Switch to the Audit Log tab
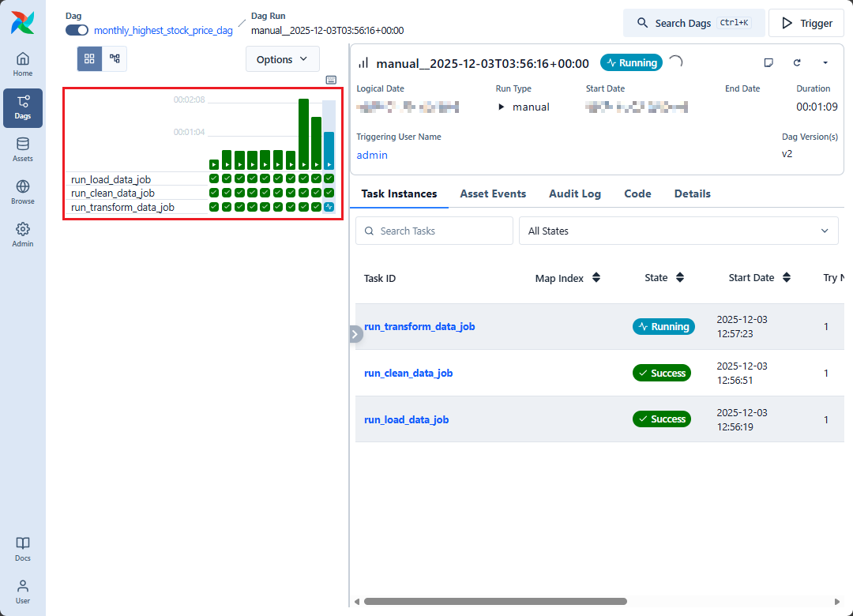 coord(575,193)
